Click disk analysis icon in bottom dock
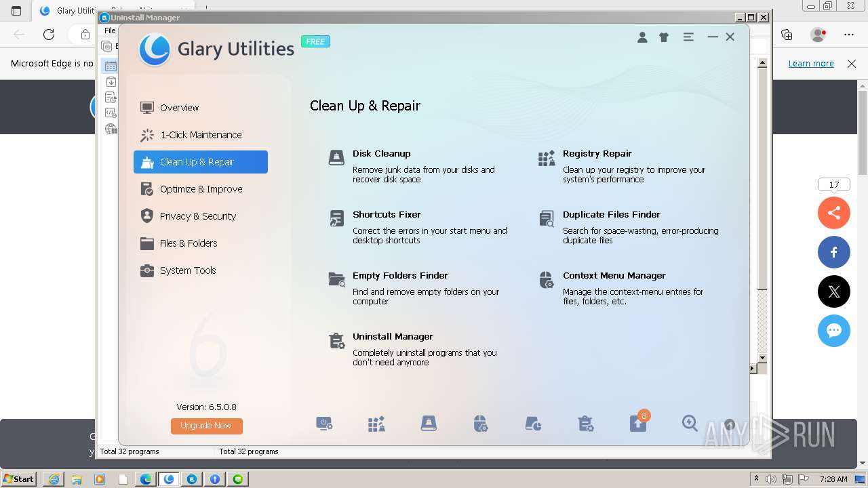868x488 pixels. 533,424
